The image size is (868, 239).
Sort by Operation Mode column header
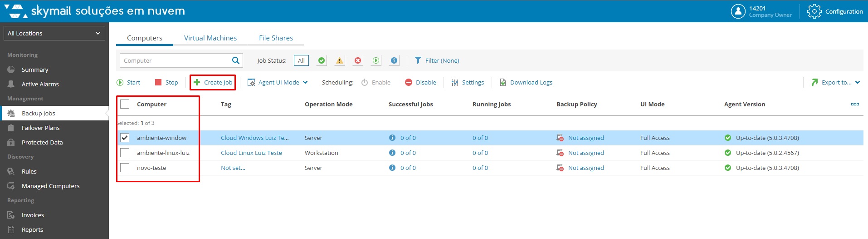click(329, 104)
